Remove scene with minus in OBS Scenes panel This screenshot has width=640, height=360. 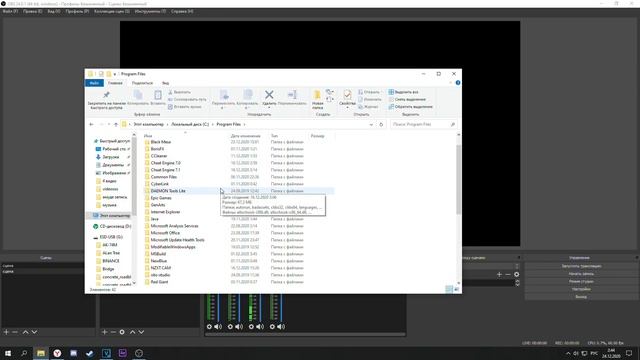(15, 332)
